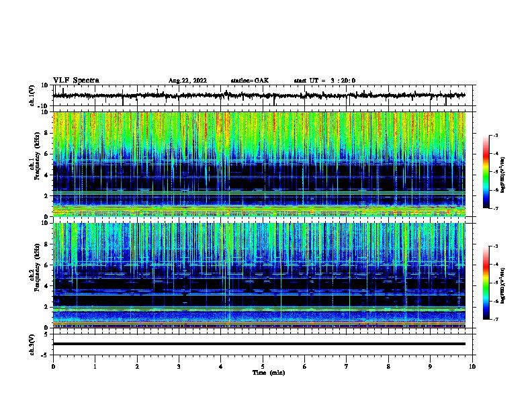
Task: Click inside the ch.2 spectrogram plot
Action: tap(259, 275)
